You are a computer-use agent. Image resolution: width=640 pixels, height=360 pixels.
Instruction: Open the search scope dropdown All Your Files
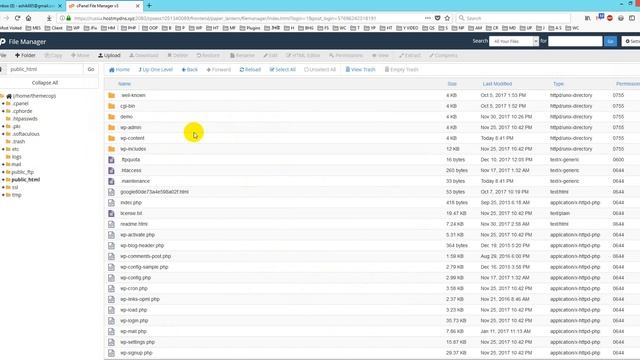513,41
